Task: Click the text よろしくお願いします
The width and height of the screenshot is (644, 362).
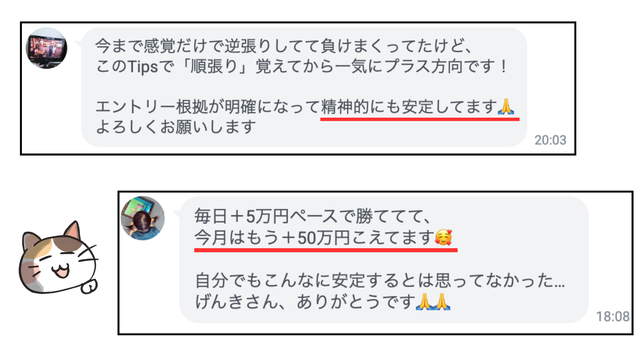Action: tap(176, 127)
